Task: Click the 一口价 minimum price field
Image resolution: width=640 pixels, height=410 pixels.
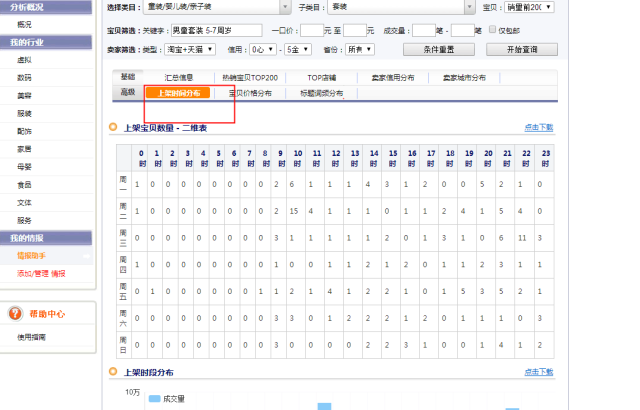Action: point(312,30)
